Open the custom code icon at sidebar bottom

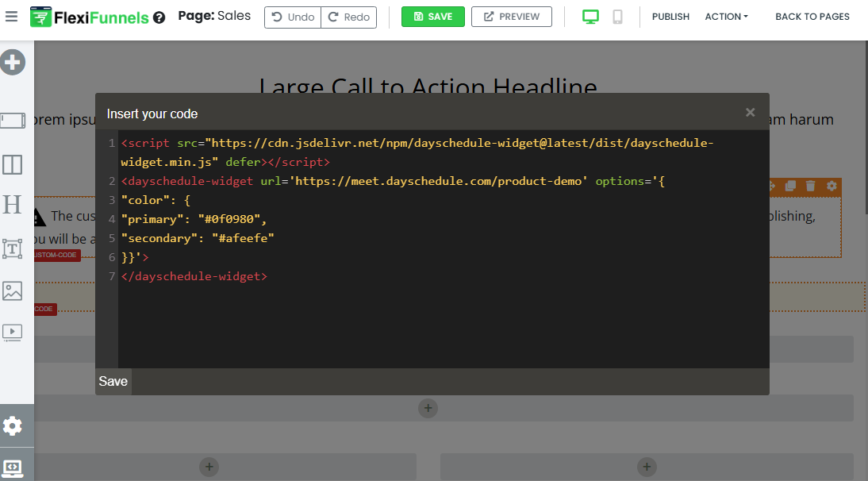click(x=12, y=468)
